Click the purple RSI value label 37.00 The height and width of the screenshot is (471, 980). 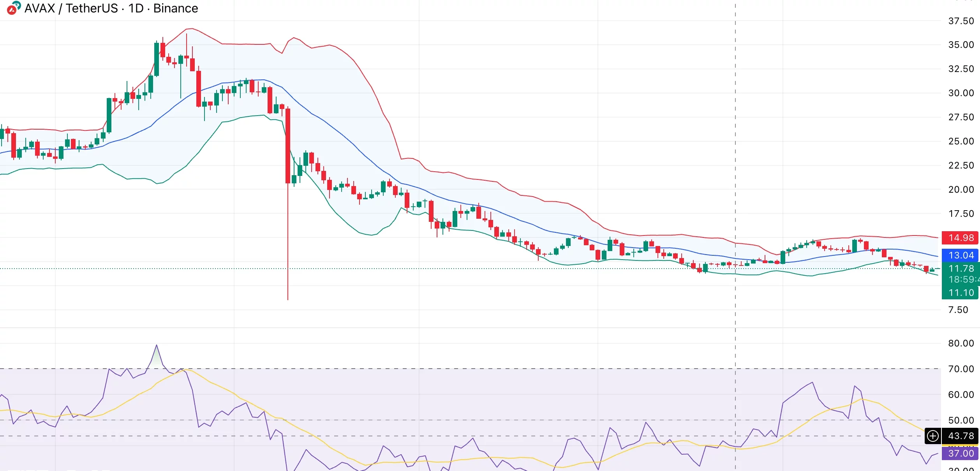pos(960,453)
